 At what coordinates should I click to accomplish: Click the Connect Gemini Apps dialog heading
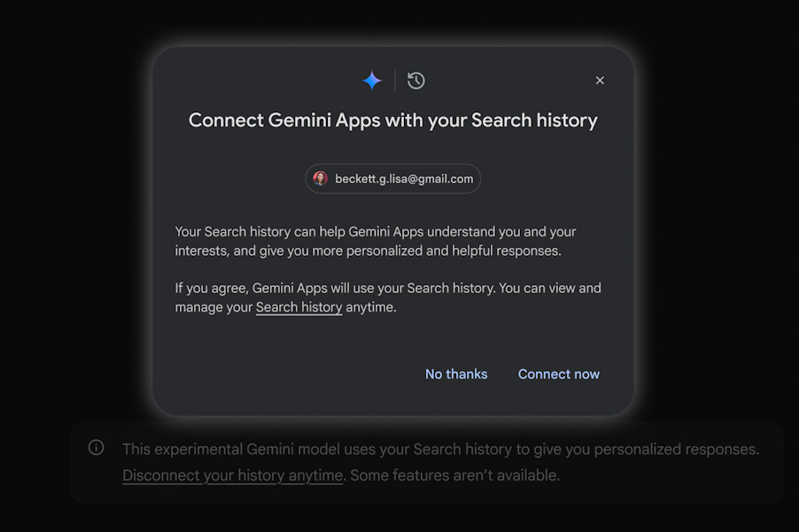(x=392, y=120)
